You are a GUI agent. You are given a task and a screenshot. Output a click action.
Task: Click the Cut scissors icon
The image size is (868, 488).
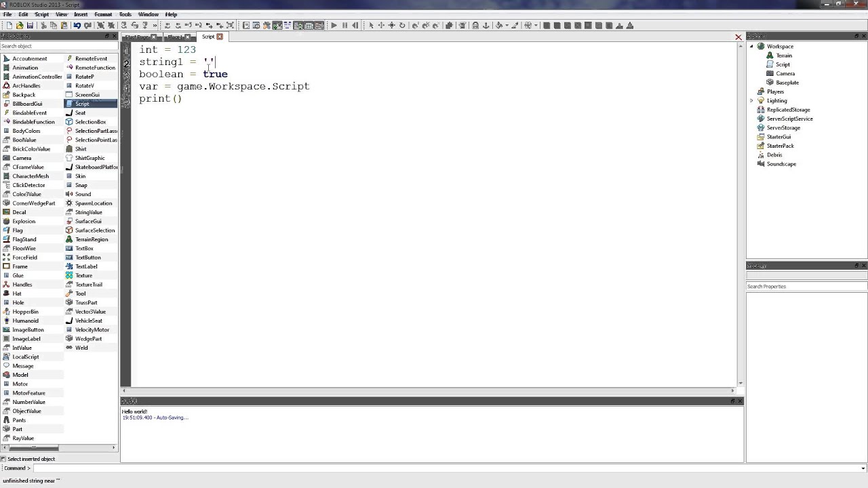point(43,26)
